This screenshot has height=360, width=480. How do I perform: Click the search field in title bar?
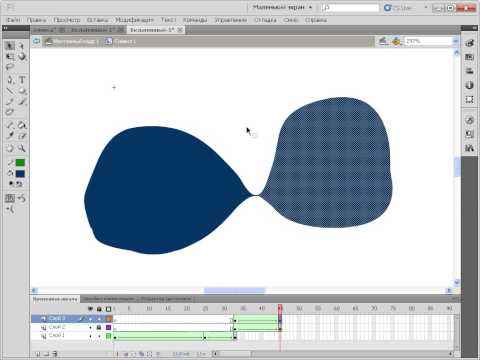click(350, 7)
